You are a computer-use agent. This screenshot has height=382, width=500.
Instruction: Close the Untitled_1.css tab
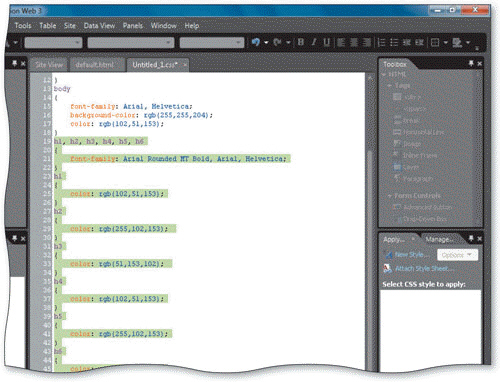tap(185, 65)
